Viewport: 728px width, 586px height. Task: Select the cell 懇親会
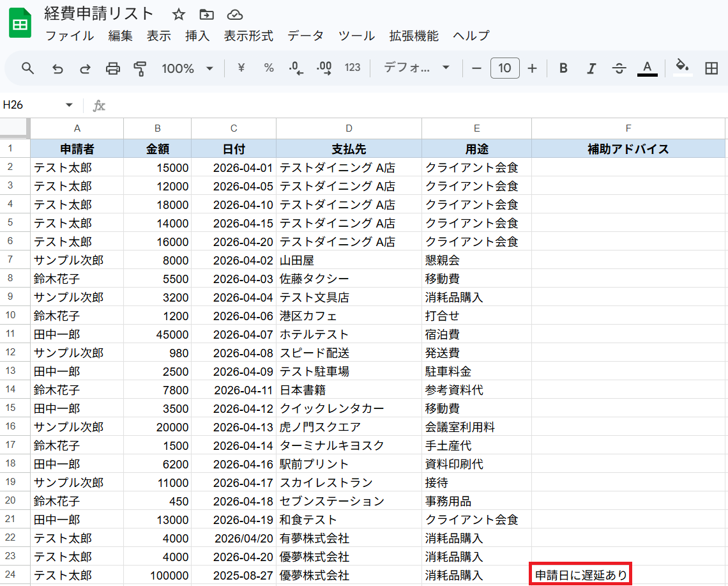click(x=476, y=260)
